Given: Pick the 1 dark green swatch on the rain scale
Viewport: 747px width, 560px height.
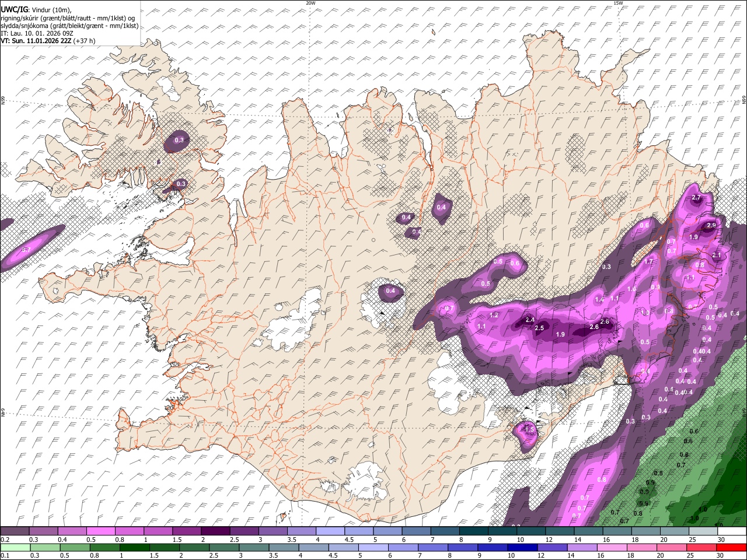Looking at the screenshot, I should (x=134, y=547).
